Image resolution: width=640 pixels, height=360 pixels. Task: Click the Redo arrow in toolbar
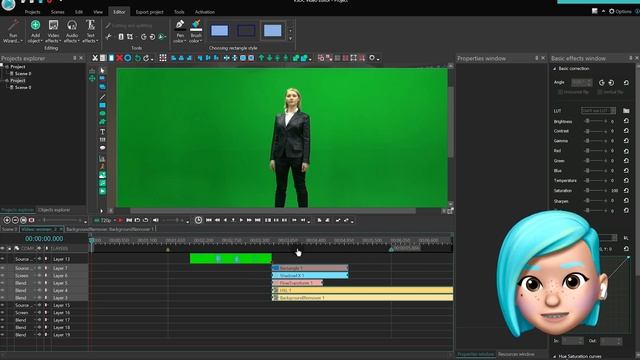[x=146, y=58]
